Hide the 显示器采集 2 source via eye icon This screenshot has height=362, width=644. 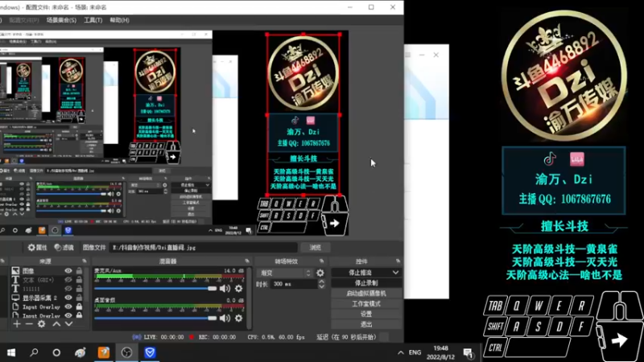pyautogui.click(x=68, y=298)
